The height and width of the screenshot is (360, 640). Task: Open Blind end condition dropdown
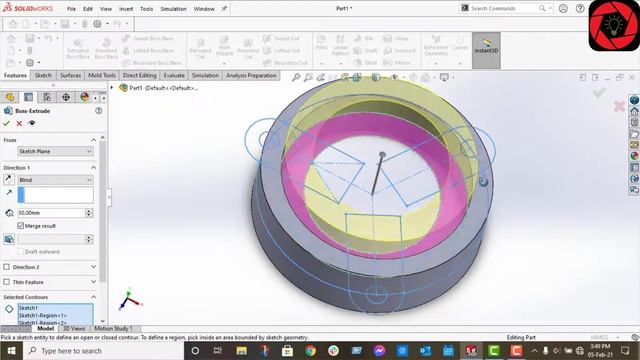(56, 180)
